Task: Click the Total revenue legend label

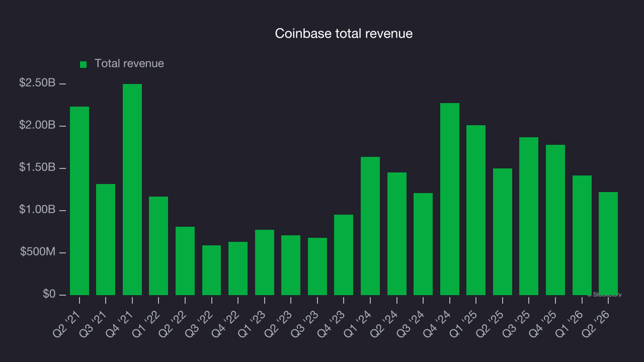Action: point(129,63)
